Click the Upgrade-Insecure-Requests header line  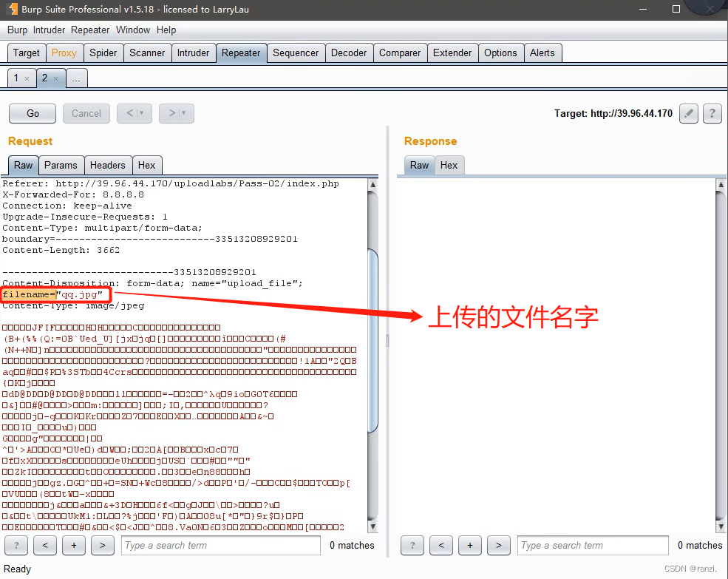coord(84,217)
